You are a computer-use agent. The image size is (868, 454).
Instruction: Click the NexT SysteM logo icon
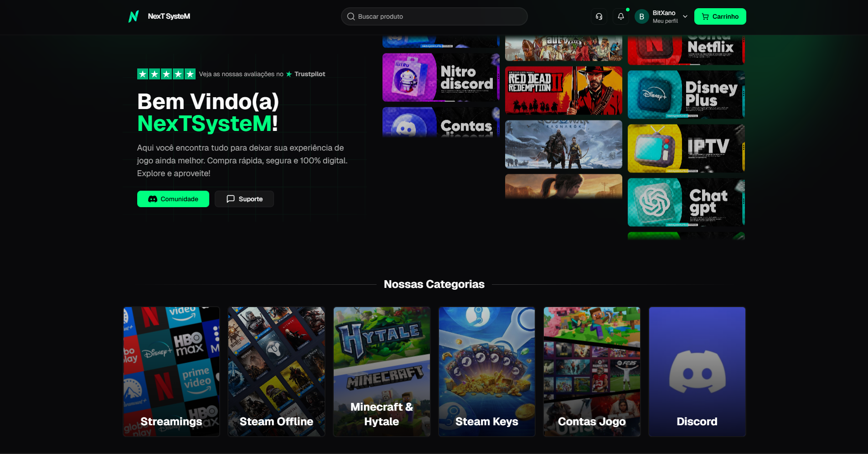pos(134,16)
